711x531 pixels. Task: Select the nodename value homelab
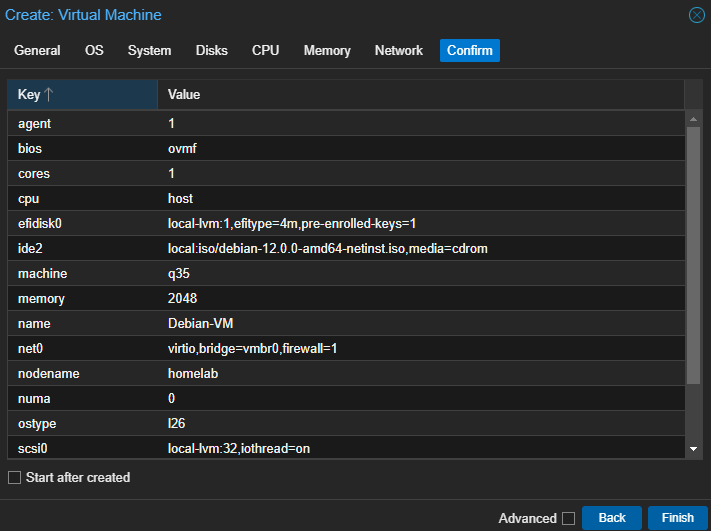pos(421,373)
